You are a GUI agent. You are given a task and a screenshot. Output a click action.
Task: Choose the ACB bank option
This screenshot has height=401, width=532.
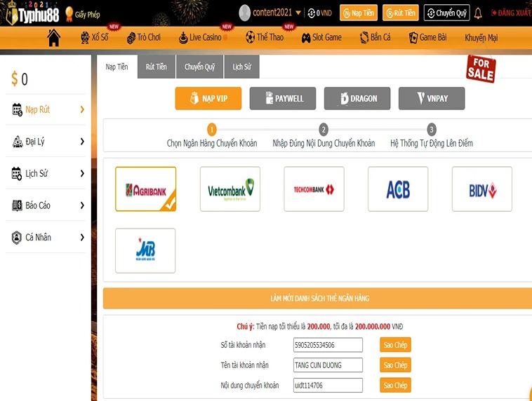[397, 189]
